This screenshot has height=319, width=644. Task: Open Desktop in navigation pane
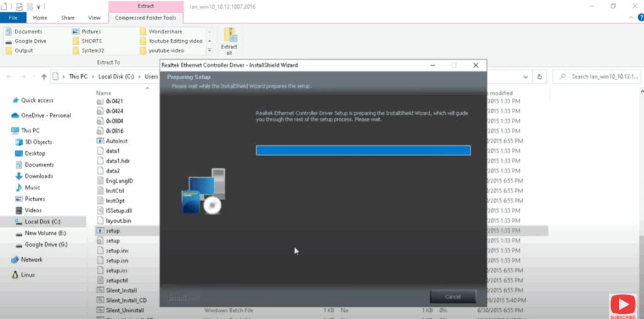pos(30,154)
